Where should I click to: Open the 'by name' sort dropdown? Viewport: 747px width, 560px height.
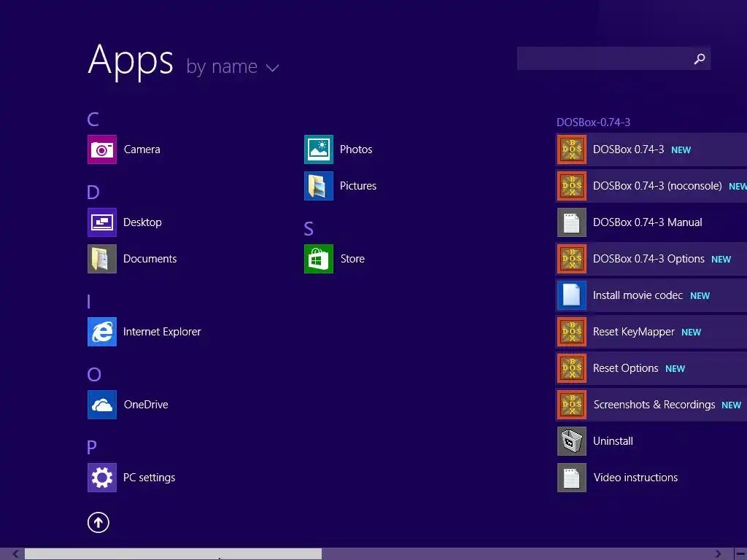point(232,66)
